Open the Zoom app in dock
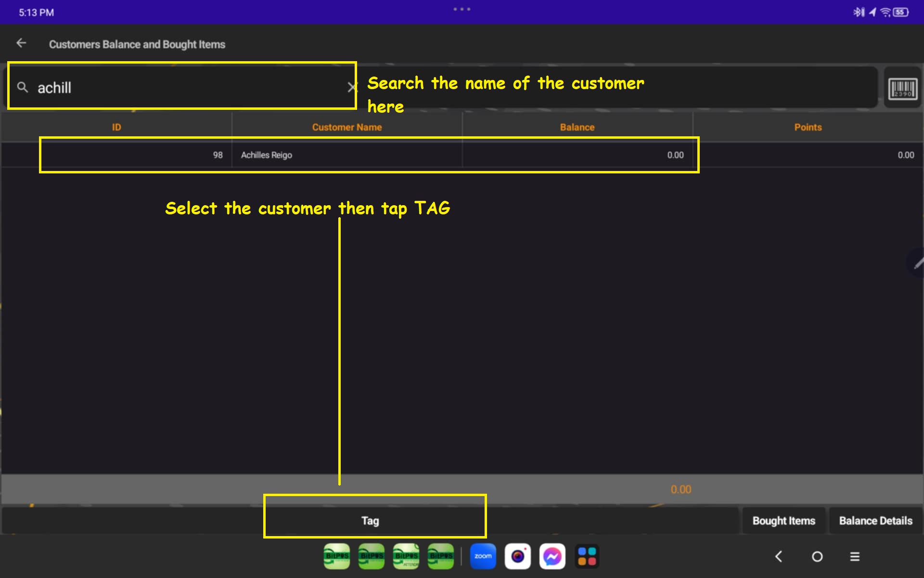 click(483, 556)
